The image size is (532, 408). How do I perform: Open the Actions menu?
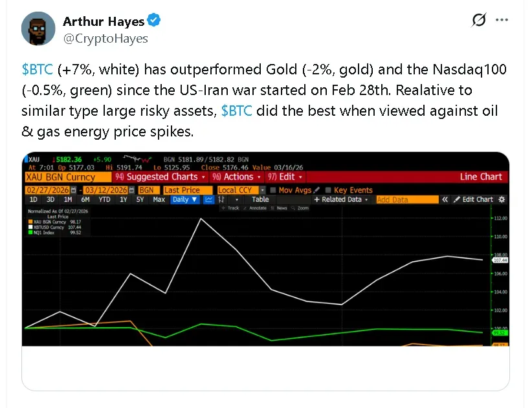(240, 177)
